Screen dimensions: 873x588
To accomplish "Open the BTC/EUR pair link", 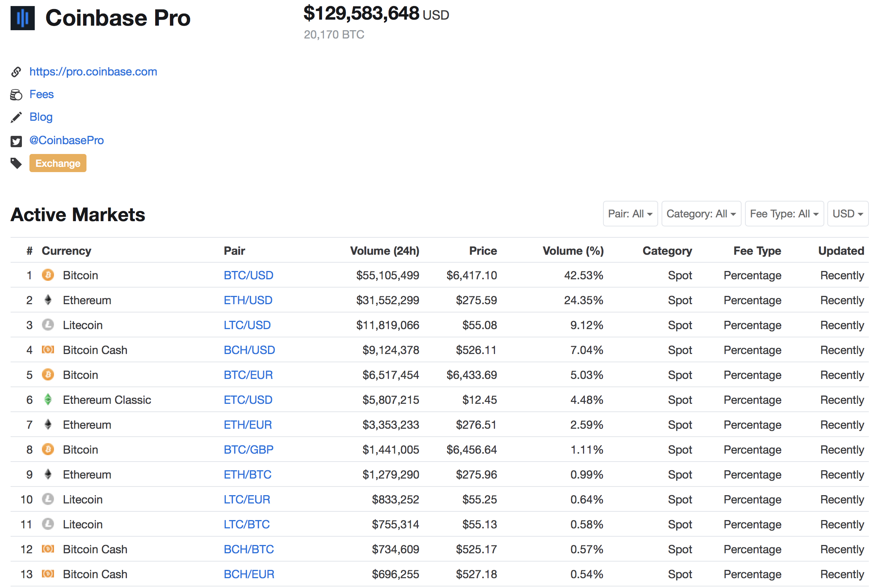I will (248, 375).
